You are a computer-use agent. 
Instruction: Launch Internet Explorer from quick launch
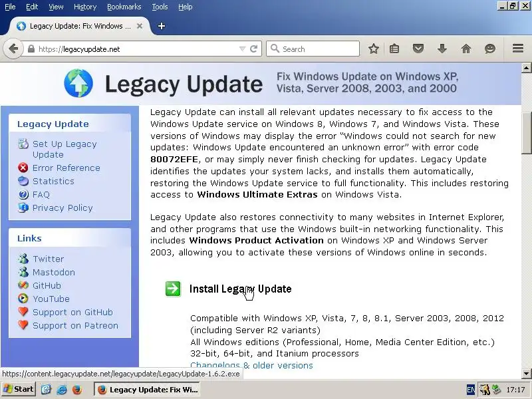click(x=61, y=389)
